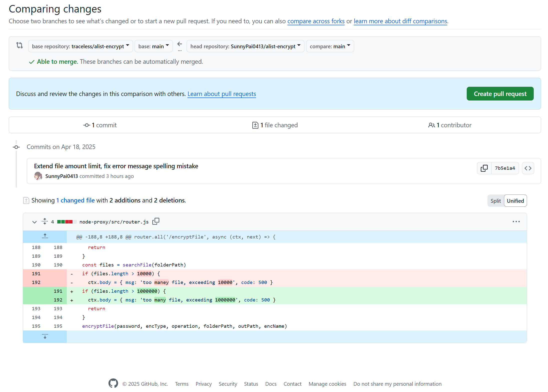Open SunnyPai0413's avatar

click(38, 176)
